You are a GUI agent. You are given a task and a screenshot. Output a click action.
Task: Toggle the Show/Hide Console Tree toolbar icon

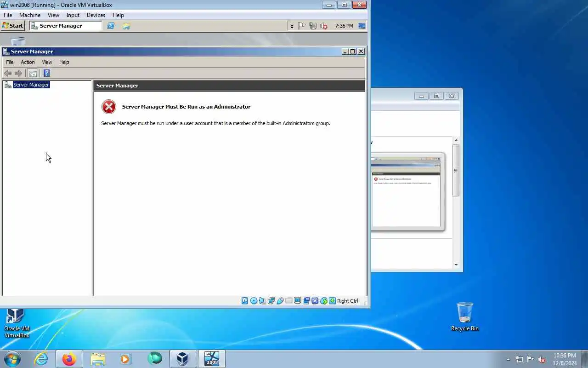(x=33, y=73)
